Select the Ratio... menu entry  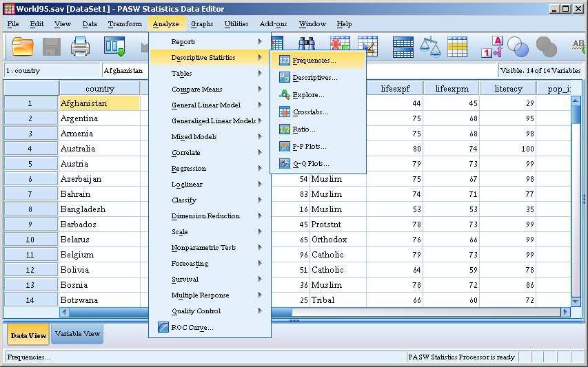[x=318, y=129]
